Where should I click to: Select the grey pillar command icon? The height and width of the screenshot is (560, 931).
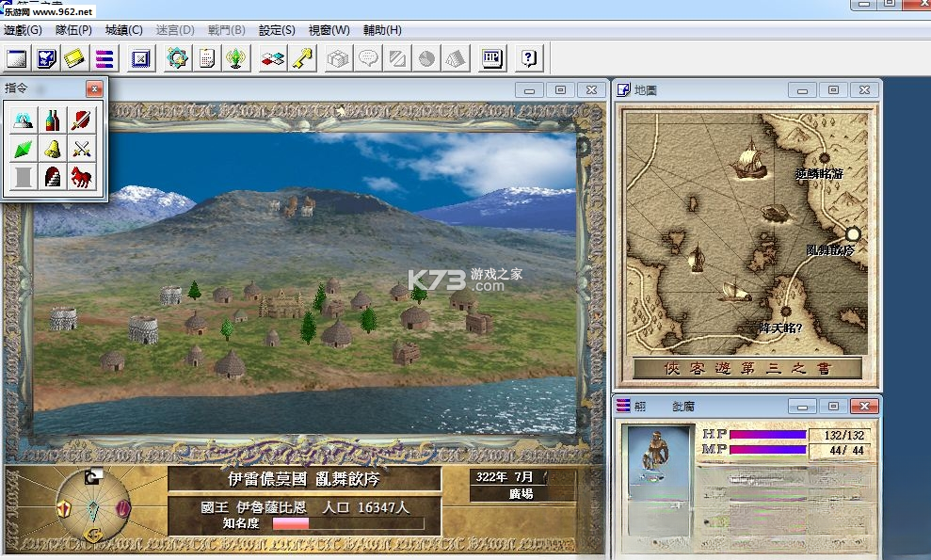pos(24,177)
